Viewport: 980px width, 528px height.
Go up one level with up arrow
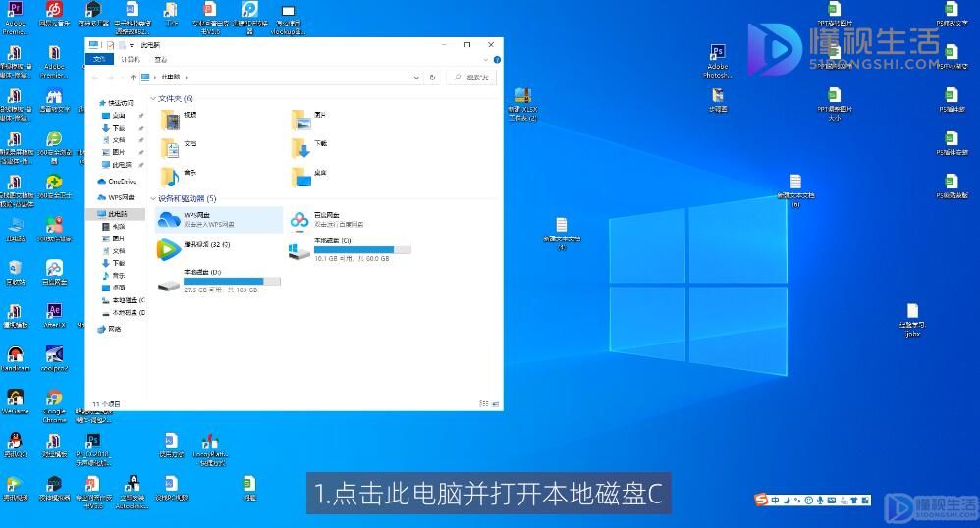(x=133, y=78)
